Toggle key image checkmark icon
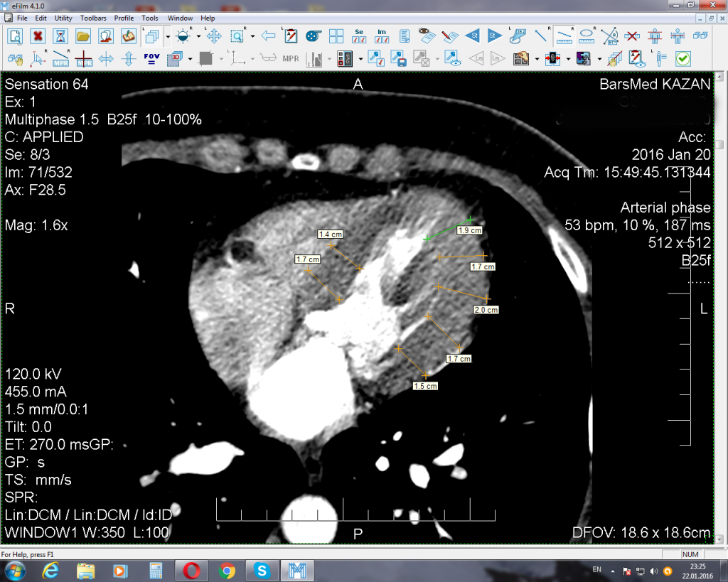The width and height of the screenshot is (728, 582). 375,59
